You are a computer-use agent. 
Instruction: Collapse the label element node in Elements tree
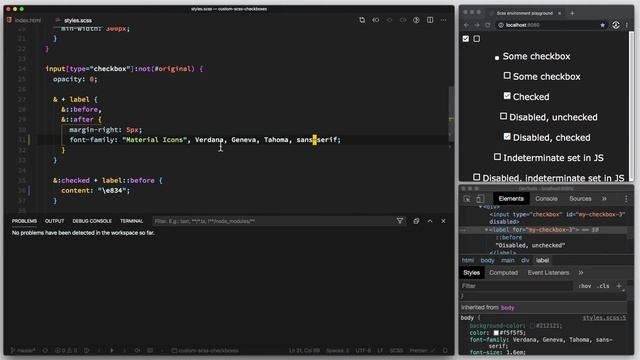(x=486, y=230)
